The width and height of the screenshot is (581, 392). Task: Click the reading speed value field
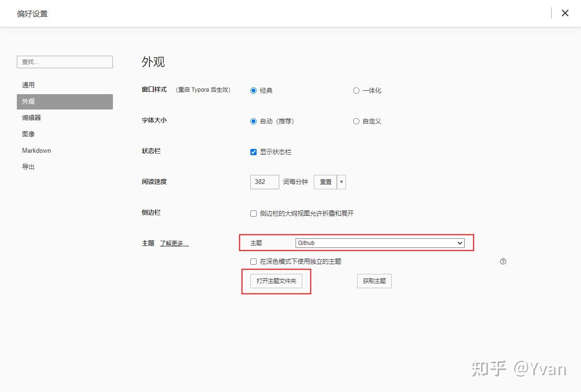tap(264, 182)
